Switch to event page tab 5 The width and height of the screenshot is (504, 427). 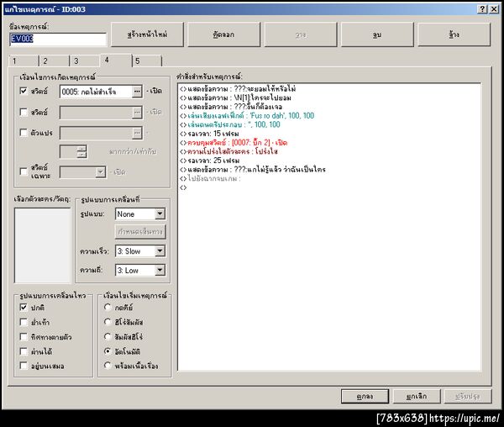(147, 61)
